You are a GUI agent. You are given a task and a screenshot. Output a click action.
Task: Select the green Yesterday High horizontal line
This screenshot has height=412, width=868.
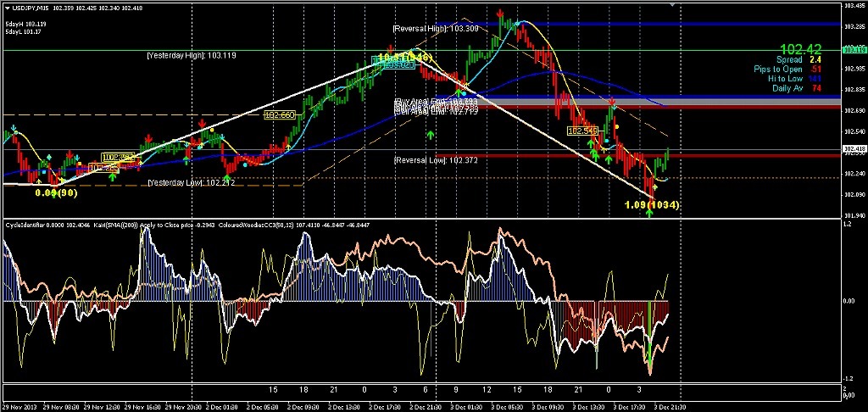(x=420, y=50)
